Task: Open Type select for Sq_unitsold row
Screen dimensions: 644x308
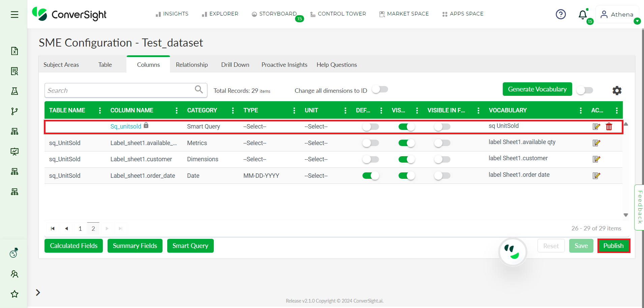Action: pos(255,127)
